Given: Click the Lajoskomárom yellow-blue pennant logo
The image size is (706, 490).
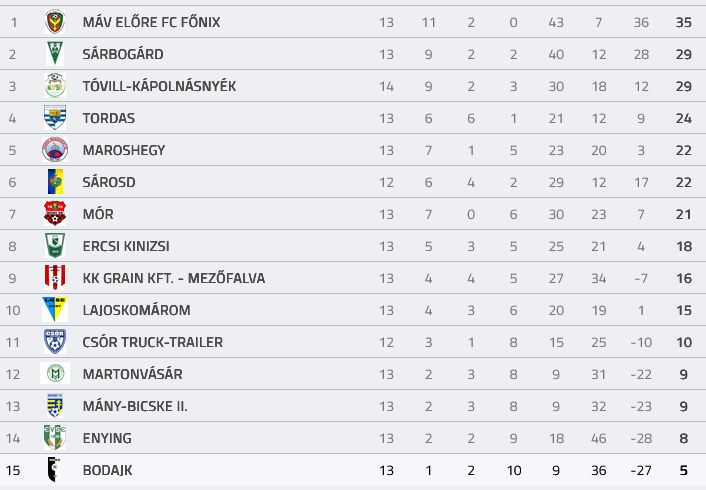Looking at the screenshot, I should coord(55,309).
